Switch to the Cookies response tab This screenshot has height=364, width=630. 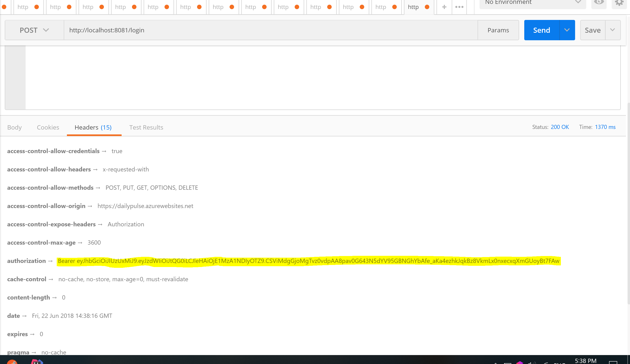point(48,127)
